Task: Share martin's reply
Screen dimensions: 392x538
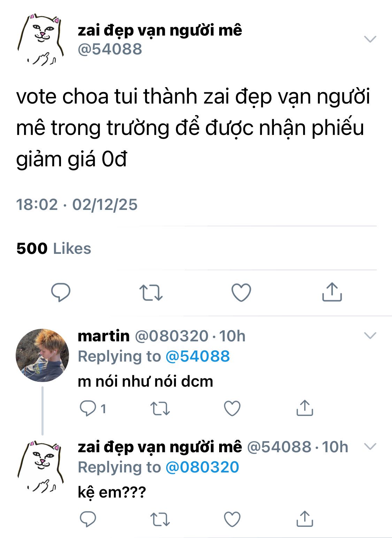Action: (305, 408)
